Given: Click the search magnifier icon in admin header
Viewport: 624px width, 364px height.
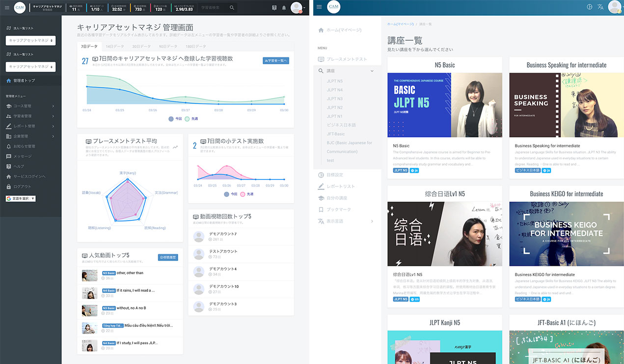Looking at the screenshot, I should point(232,8).
